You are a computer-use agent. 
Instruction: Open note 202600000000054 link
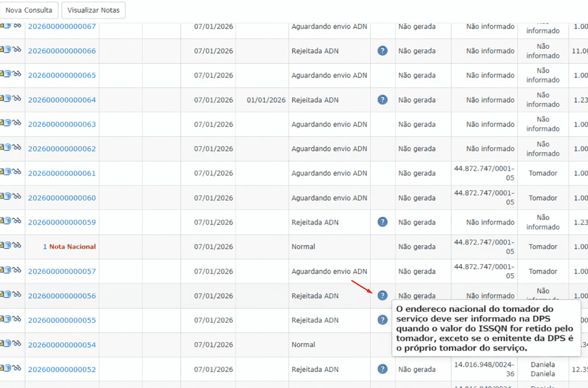coord(62,345)
